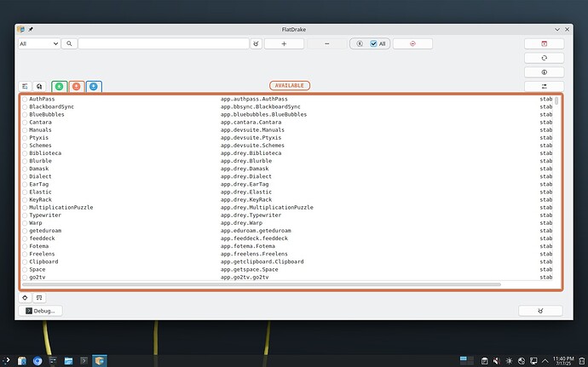Click the app.feeddeck.feeddeck ID text

(254, 238)
